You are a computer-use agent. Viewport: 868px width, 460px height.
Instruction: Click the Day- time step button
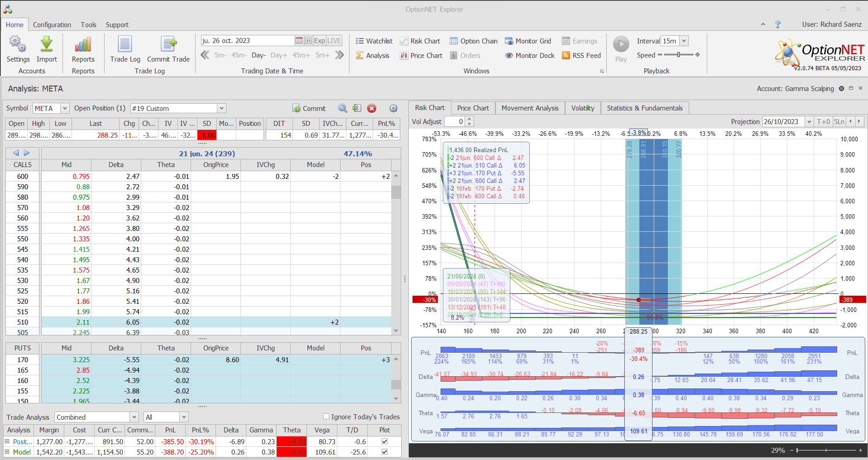(x=259, y=55)
